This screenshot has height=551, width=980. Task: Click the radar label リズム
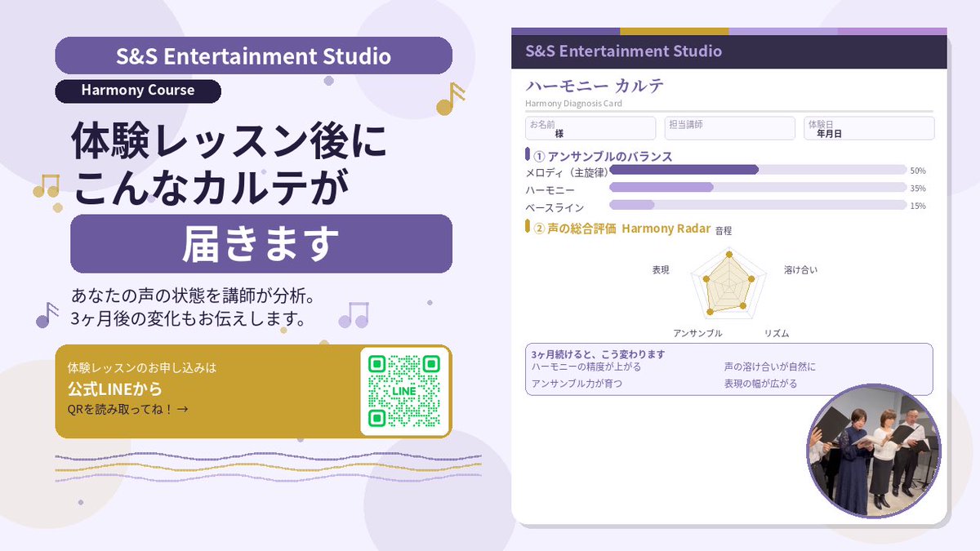coord(776,333)
